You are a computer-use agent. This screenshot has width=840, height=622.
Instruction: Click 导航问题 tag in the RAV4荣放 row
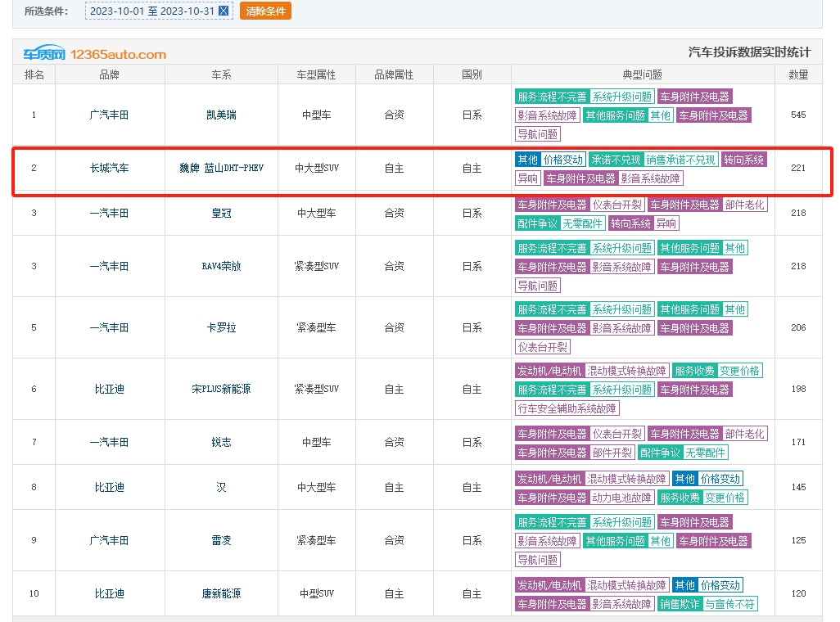tap(537, 286)
